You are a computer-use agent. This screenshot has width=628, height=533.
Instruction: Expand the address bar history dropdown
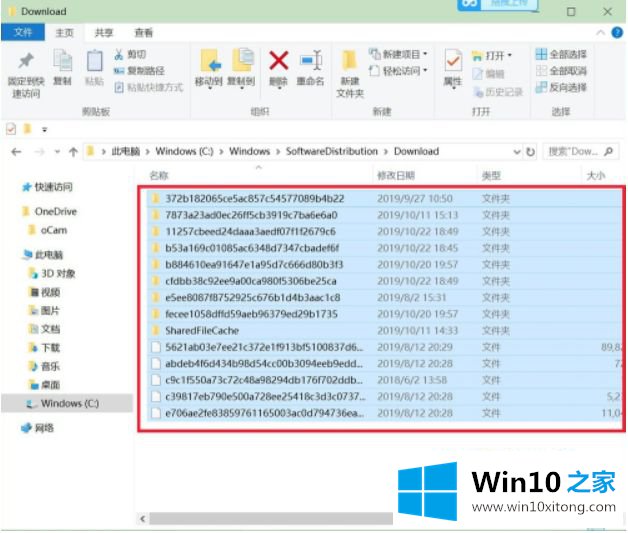point(517,152)
